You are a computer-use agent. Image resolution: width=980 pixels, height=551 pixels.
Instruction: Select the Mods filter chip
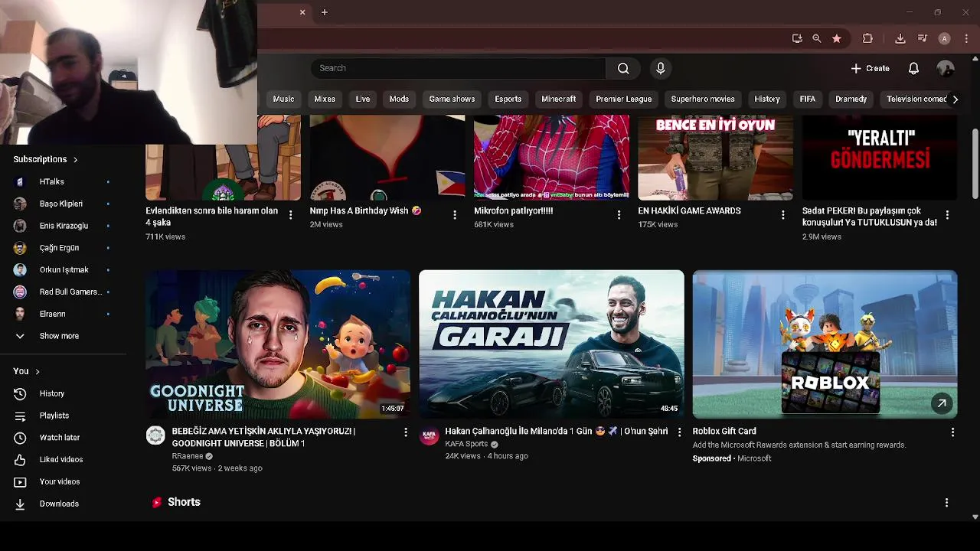399,99
